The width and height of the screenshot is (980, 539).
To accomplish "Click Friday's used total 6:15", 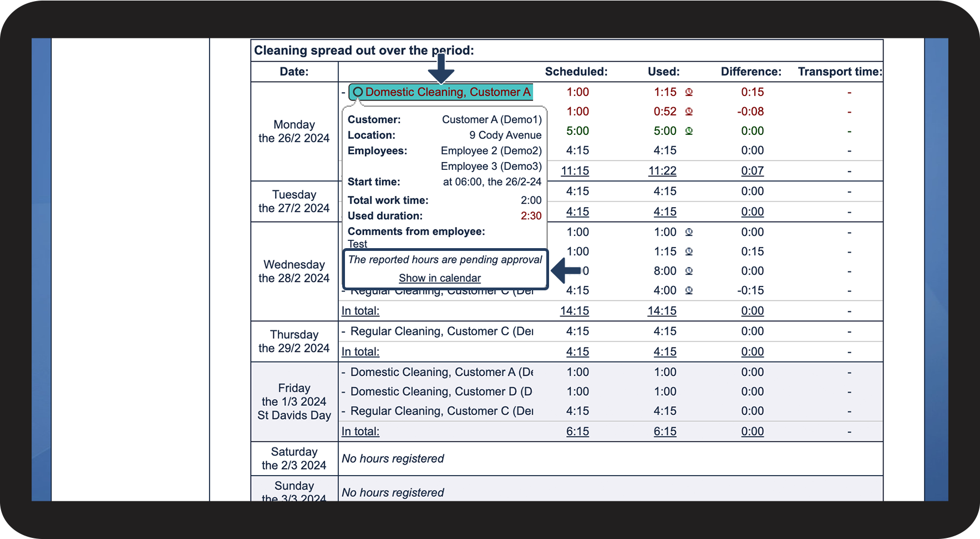I will [x=665, y=431].
